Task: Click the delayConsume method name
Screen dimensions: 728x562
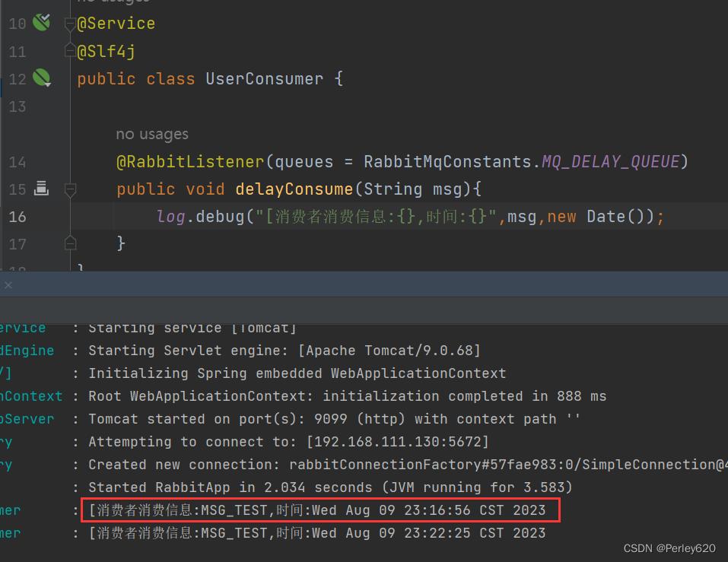Action: [x=294, y=189]
